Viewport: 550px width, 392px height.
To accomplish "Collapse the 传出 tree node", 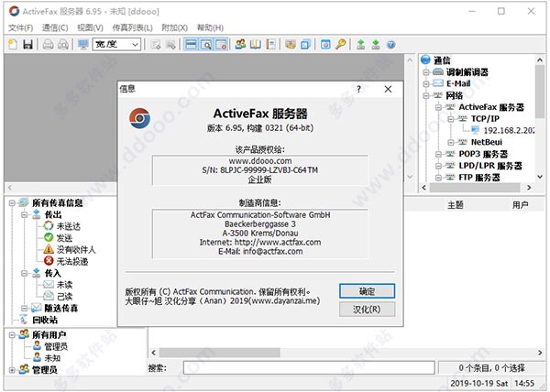I will [24, 214].
